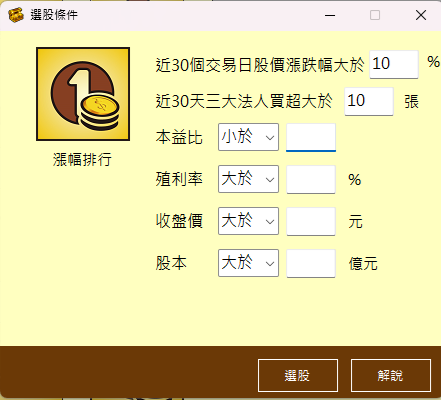Viewport: 441px width, 400px height.
Task: Expand the 收盤價 comparison dropdown
Action: click(248, 221)
